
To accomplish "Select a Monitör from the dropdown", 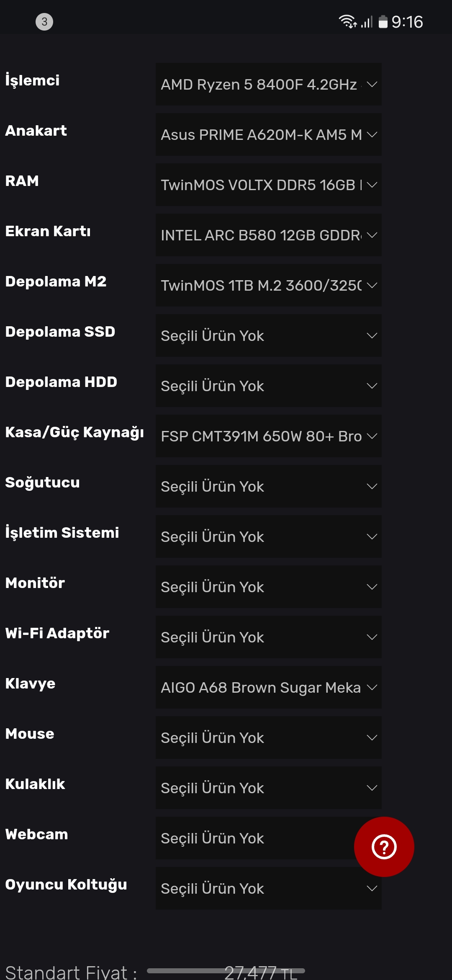I will tap(268, 587).
